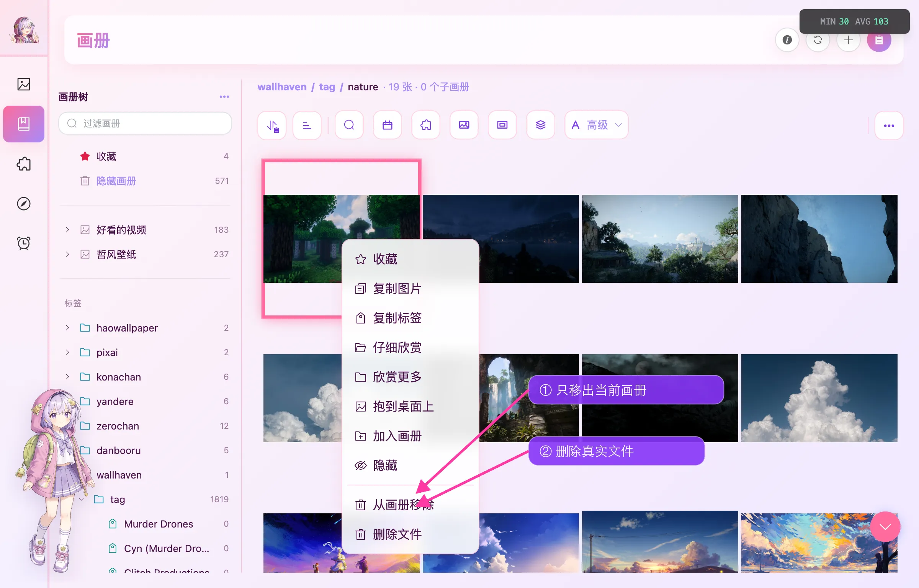Open the plugin puzzle icon in sidebar
This screenshot has width=919, height=588.
[24, 164]
